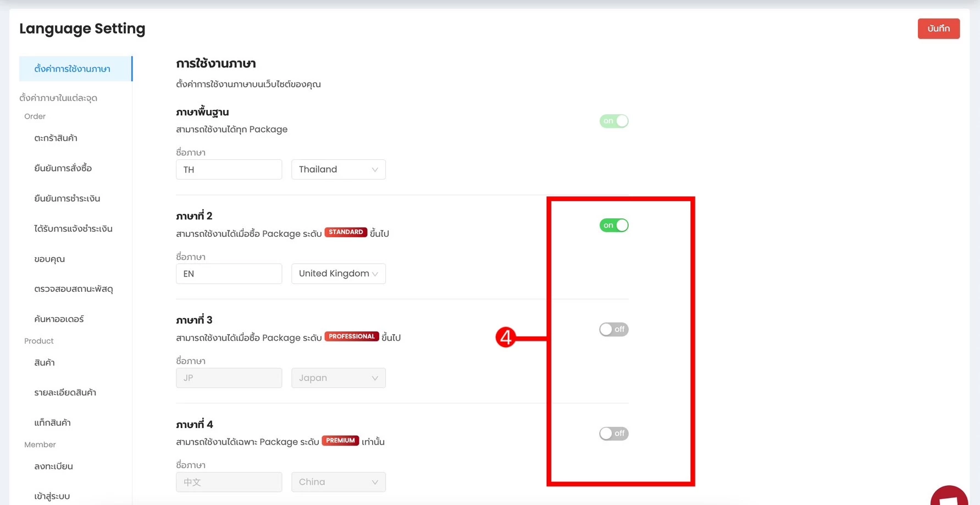Click the EN language name field
Viewport: 980px width, 505px height.
[x=229, y=274]
